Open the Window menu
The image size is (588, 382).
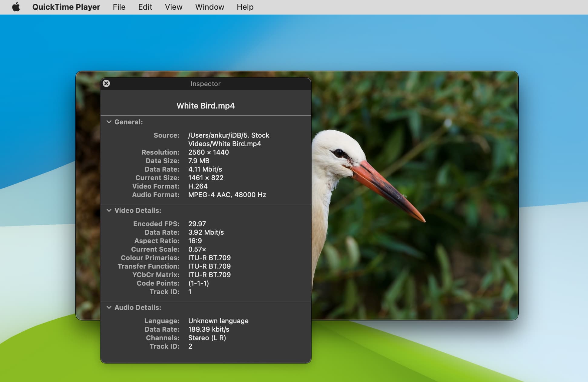tap(210, 7)
